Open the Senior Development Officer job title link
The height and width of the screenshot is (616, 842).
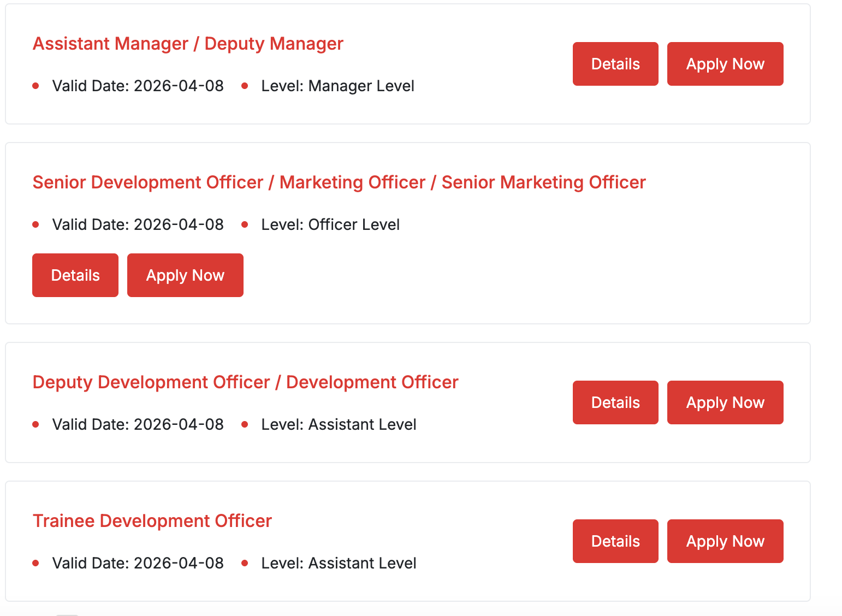[x=339, y=182]
